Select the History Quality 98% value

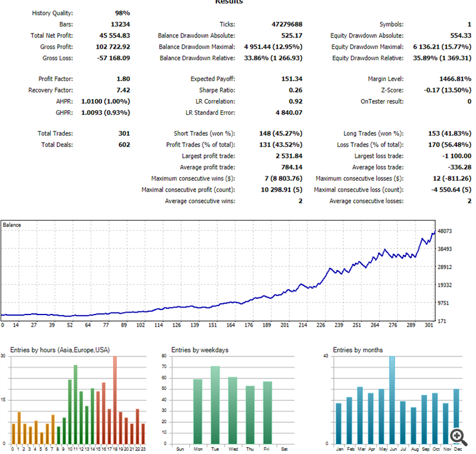click(122, 13)
